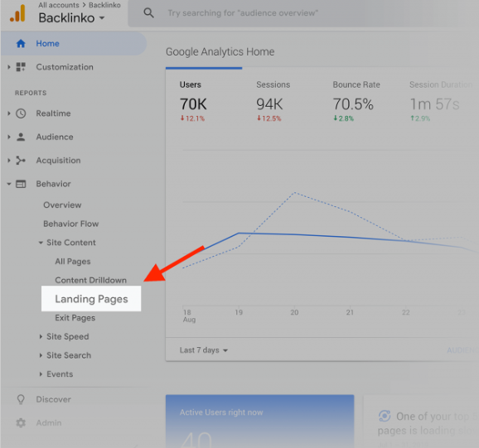The height and width of the screenshot is (448, 479).
Task: Click the 'All accounts' breadcrumb link
Action: [x=58, y=5]
